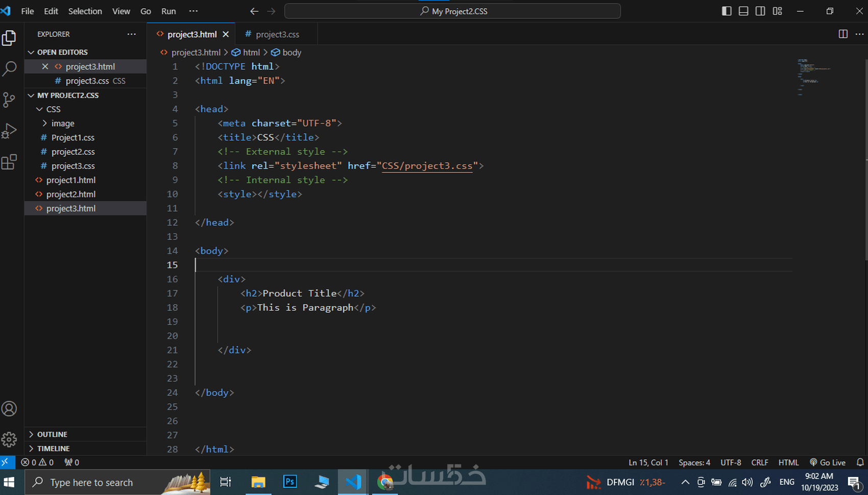Click Go Live in the status bar
This screenshot has width=868, height=495.
click(828, 462)
